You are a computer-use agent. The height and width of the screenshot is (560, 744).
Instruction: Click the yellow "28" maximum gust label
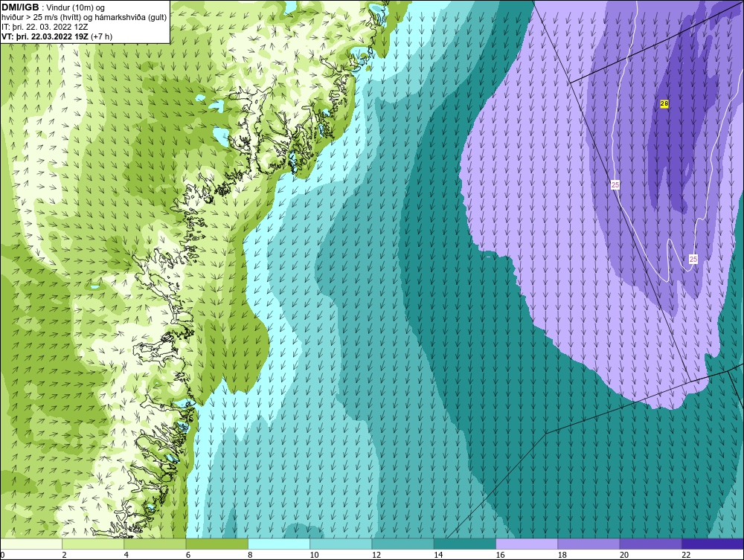(664, 103)
